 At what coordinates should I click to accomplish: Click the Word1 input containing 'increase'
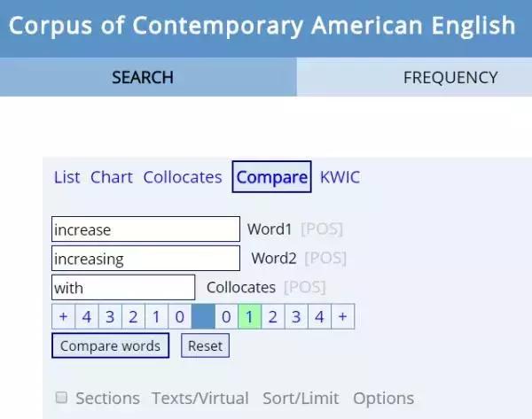pos(145,229)
